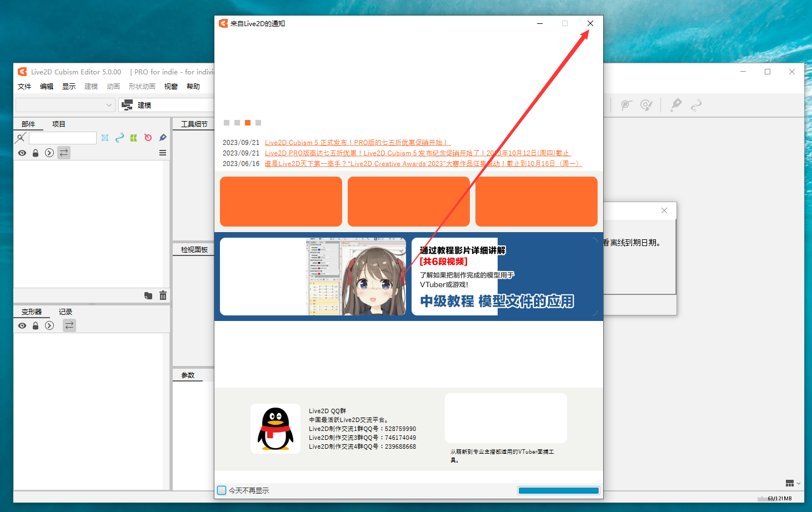
Task: Create new part folder icon
Action: click(x=148, y=296)
